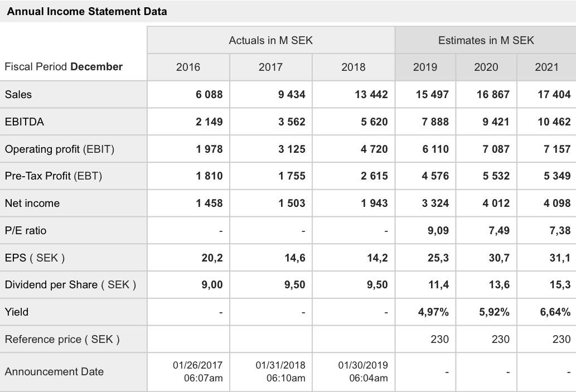576x392 pixels.
Task: Click the Pre-Tax Profit (EBT) row label
Action: click(54, 176)
